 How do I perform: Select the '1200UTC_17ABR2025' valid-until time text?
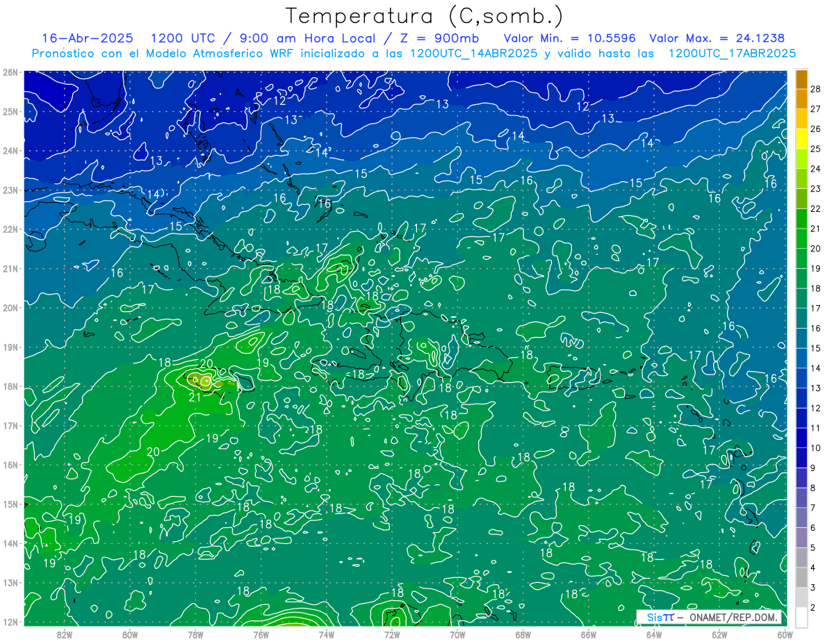(732, 53)
